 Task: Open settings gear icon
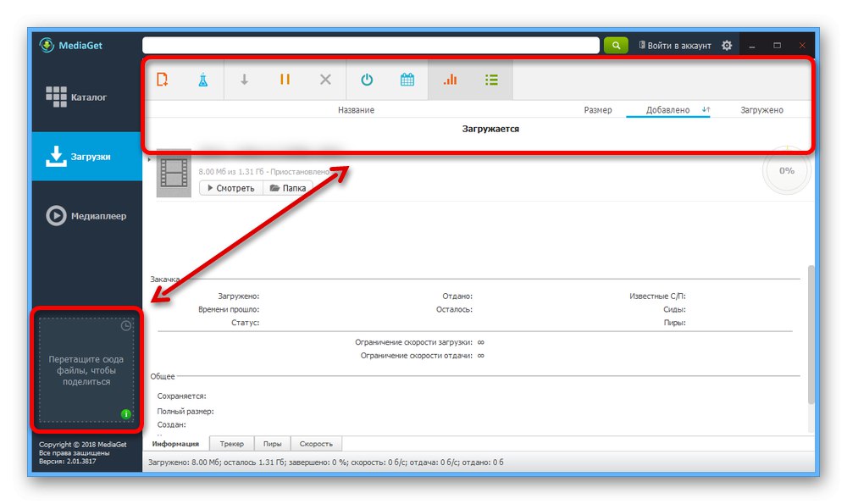pos(727,46)
